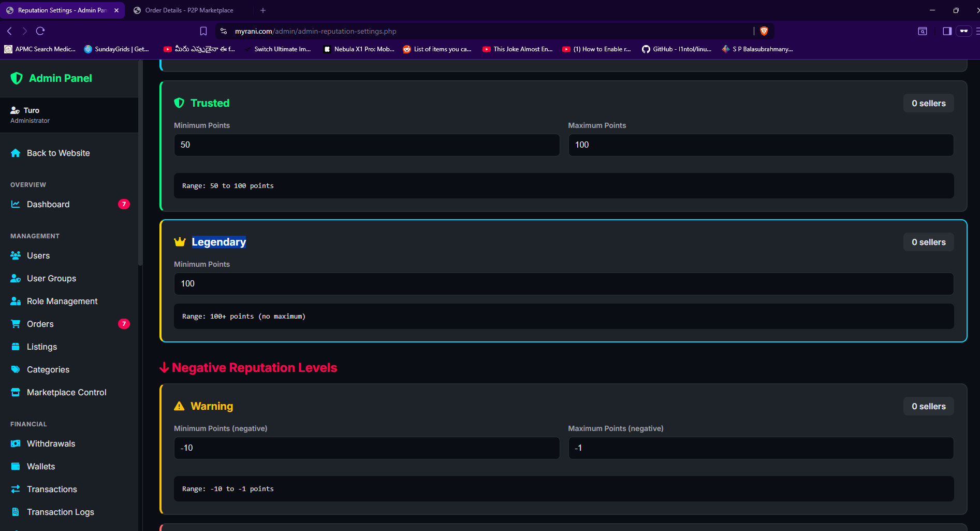Open a new browser tab
The width and height of the screenshot is (980, 531).
(x=263, y=10)
